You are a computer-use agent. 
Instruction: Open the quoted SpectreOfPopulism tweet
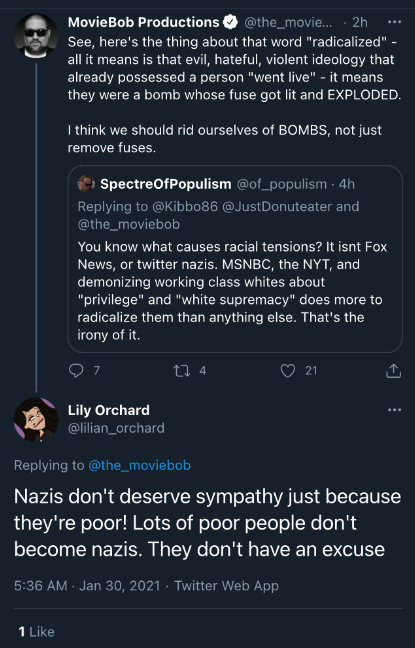(x=235, y=259)
